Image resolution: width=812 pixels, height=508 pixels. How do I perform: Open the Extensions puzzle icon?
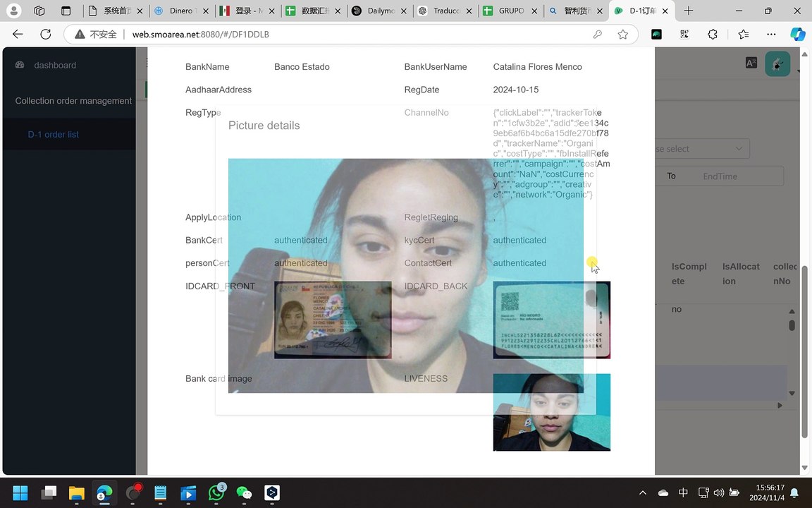coord(713,34)
